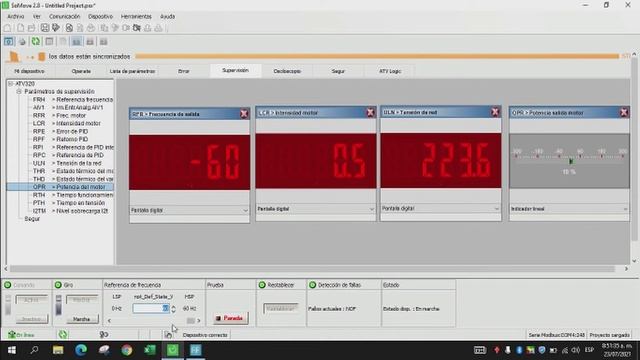The height and width of the screenshot is (360, 640).
Task: Open File Explorer from the taskbar
Action: click(x=58, y=350)
